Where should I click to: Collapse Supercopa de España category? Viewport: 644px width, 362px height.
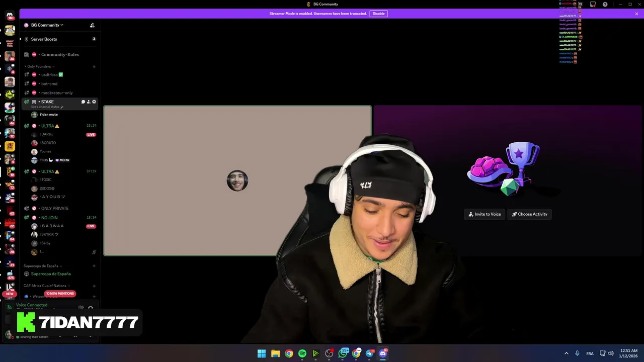point(43,266)
